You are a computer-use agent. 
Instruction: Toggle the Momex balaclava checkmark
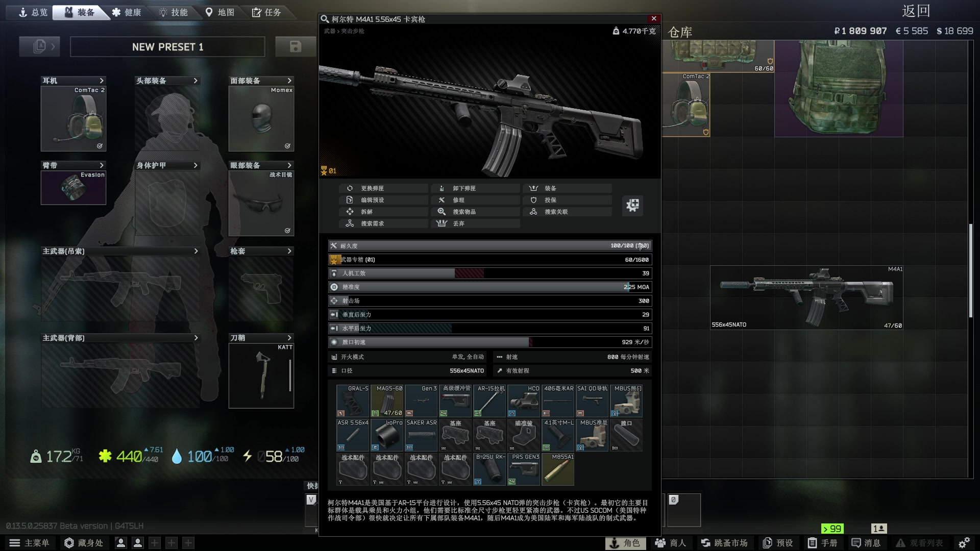[x=287, y=146]
